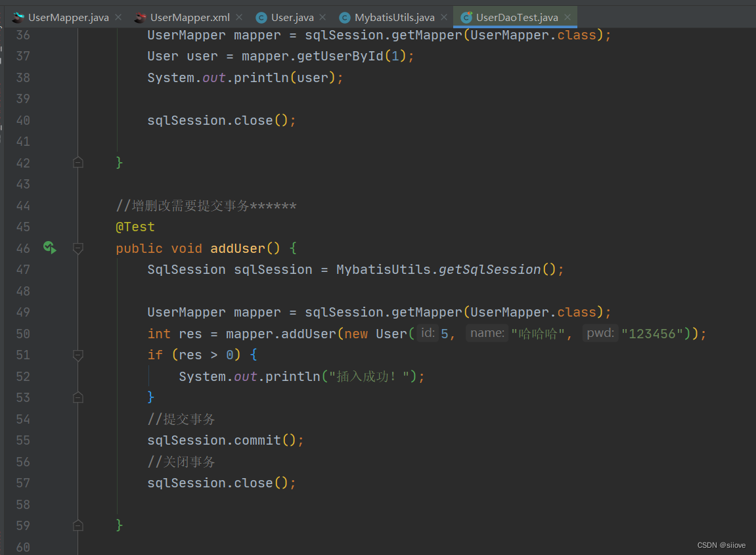The width and height of the screenshot is (756, 555).
Task: Click the //关闭事务 comment
Action: [x=181, y=462]
